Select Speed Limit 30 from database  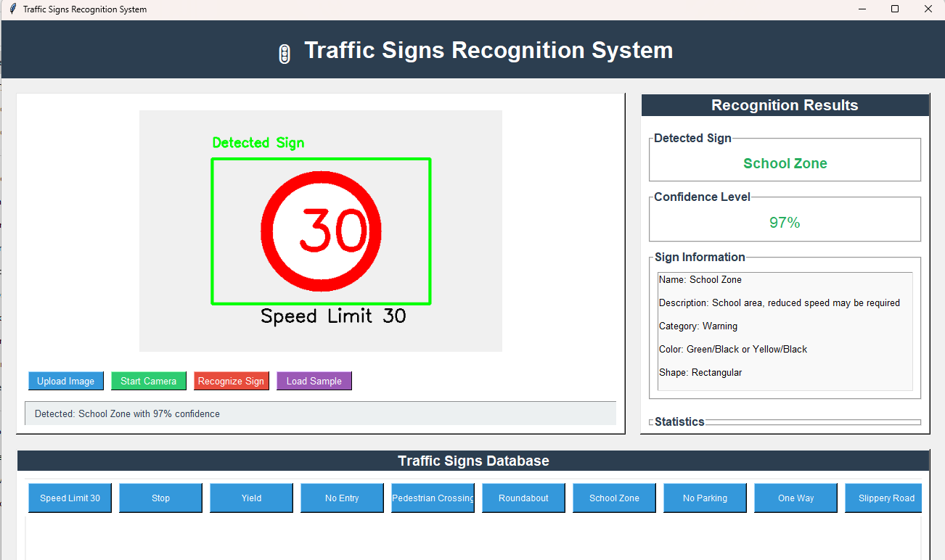(x=70, y=498)
